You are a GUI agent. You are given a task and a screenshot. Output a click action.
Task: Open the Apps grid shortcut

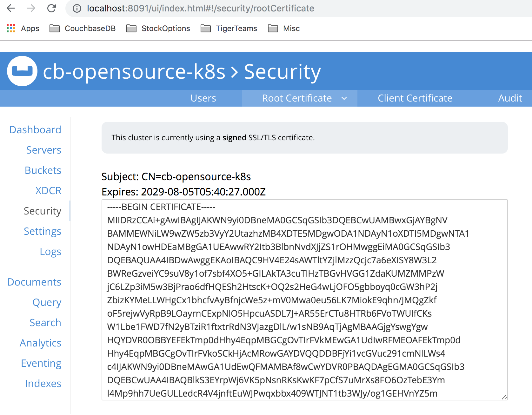click(23, 29)
